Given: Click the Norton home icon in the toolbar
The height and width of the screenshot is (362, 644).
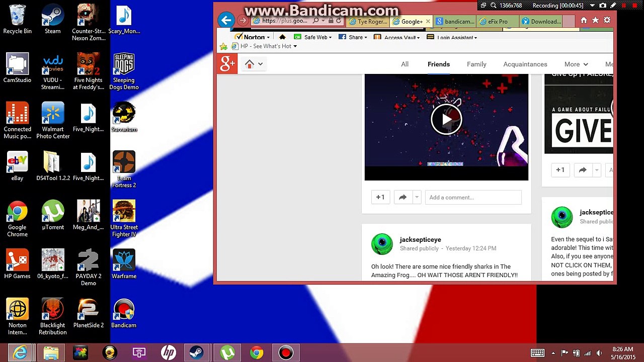Looking at the screenshot, I should (x=282, y=37).
